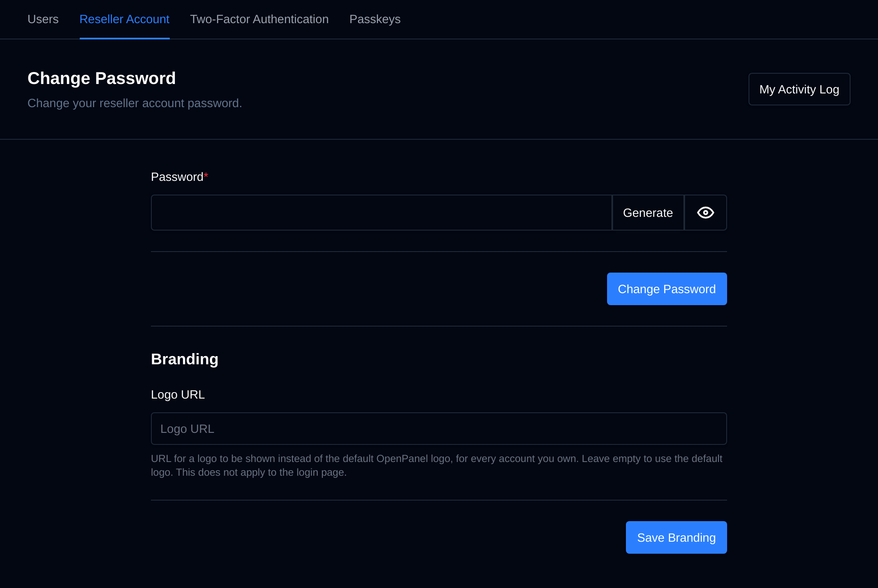Select the Reseller Account tab

(124, 19)
